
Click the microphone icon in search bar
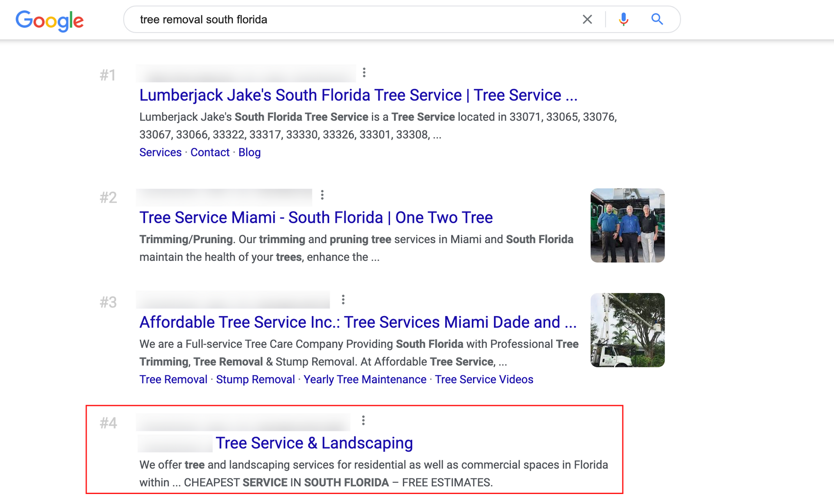(x=623, y=19)
